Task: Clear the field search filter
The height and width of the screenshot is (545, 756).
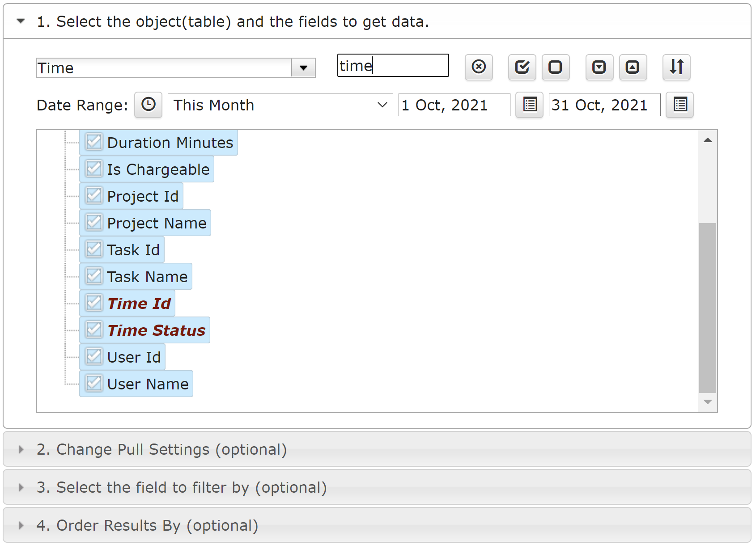Action: pyautogui.click(x=479, y=67)
